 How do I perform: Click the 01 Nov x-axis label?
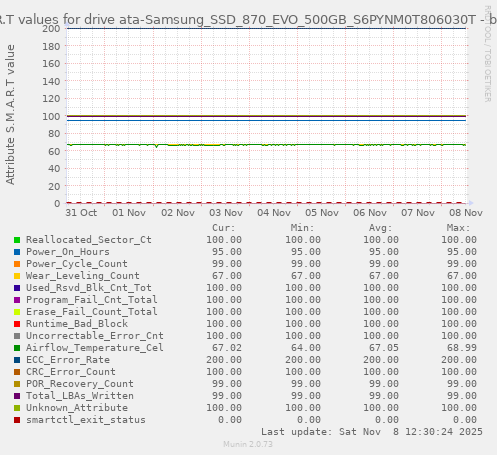[x=129, y=213]
